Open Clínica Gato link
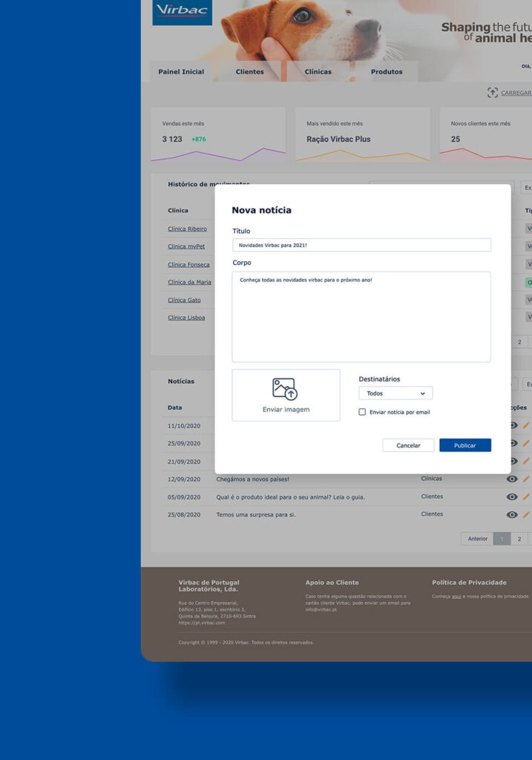Viewport: 532px width, 760px height. pos(184,300)
